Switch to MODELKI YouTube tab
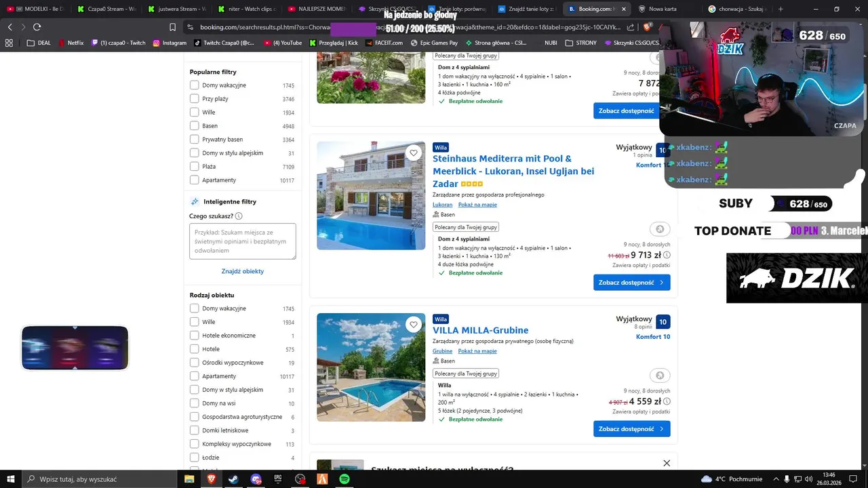Viewport: 868px width, 488px height. 35,9
